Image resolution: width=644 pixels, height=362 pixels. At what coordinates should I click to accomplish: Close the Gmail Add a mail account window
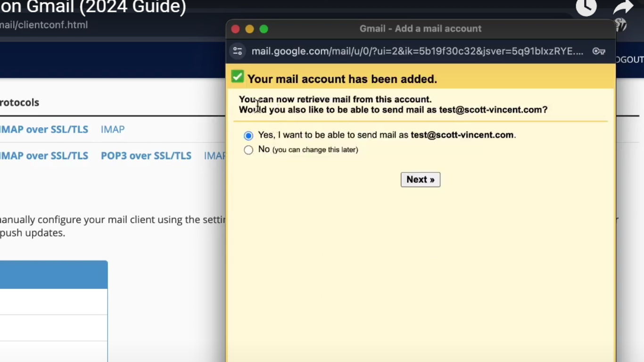[236, 29]
